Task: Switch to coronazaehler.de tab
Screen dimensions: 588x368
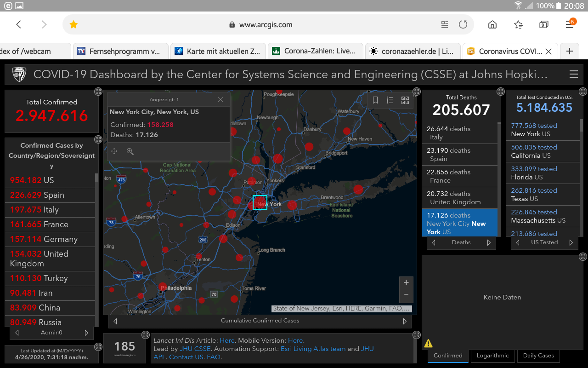Action: [413, 51]
